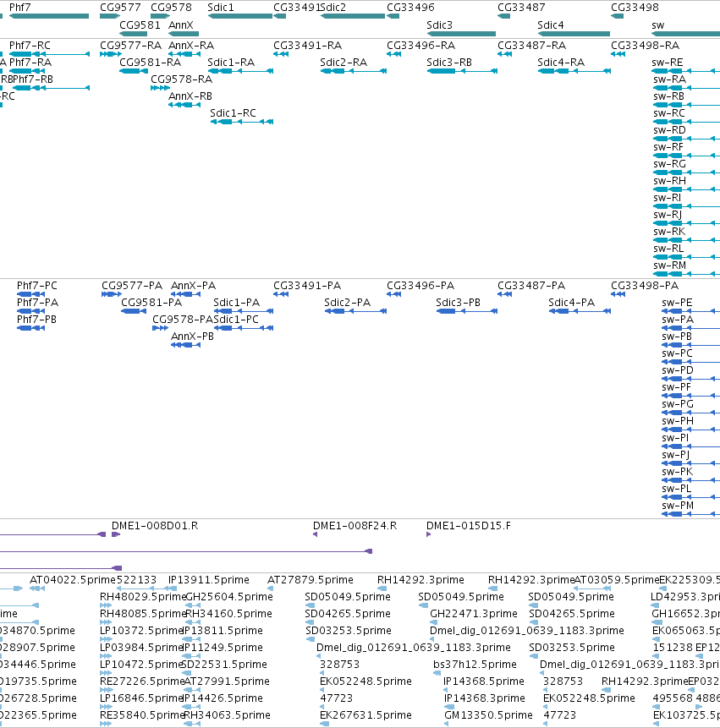Click transcript Phf7-RC
720x728 pixels.
coord(49,54)
